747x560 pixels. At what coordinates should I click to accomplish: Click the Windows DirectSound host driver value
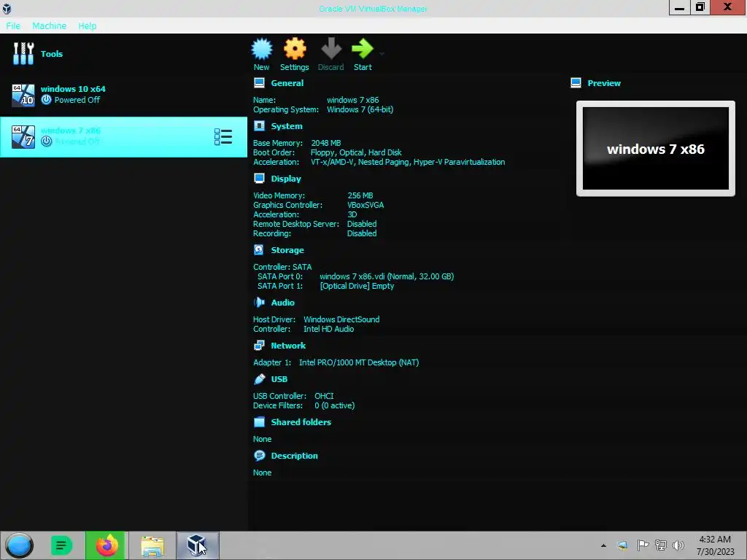click(341, 319)
